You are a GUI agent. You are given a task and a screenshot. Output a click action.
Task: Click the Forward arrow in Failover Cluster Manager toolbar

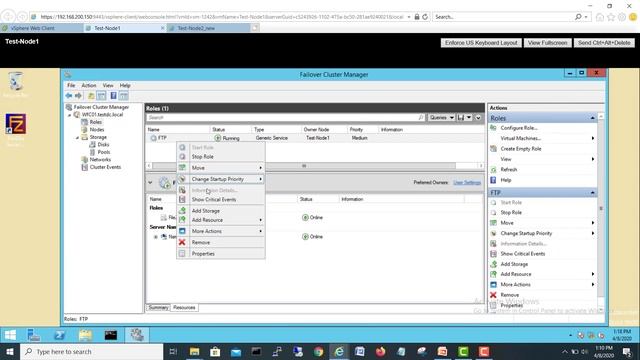[78, 96]
